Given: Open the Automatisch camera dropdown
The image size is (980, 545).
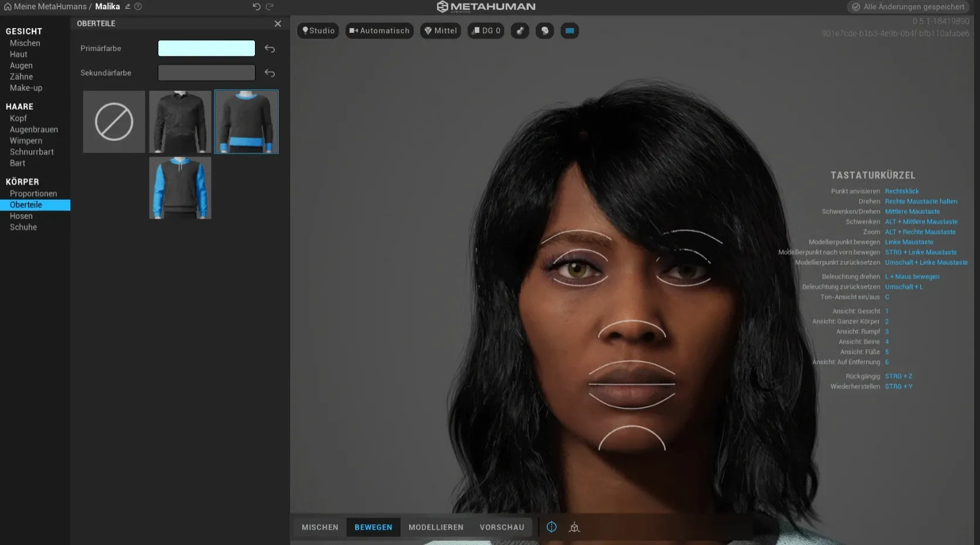Looking at the screenshot, I should coord(379,30).
